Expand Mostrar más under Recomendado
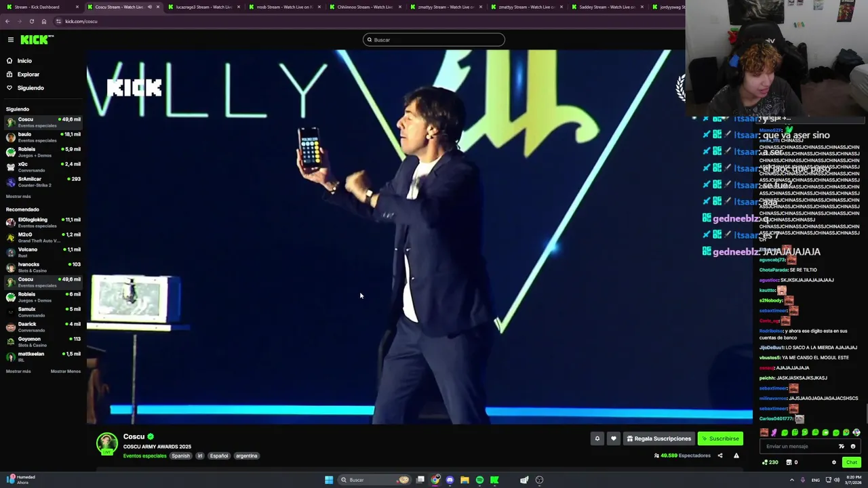Viewport: 868px width, 488px height. tap(18, 371)
